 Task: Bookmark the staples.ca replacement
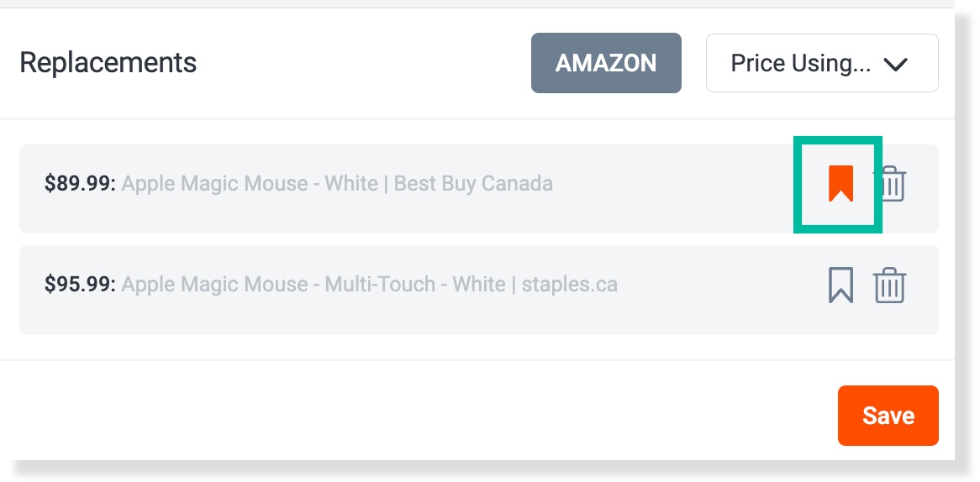840,286
